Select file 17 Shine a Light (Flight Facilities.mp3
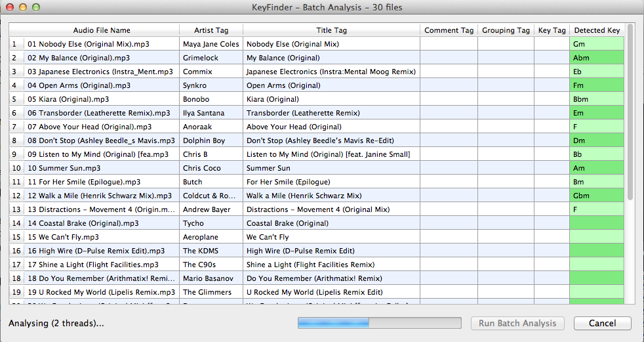 [102, 265]
